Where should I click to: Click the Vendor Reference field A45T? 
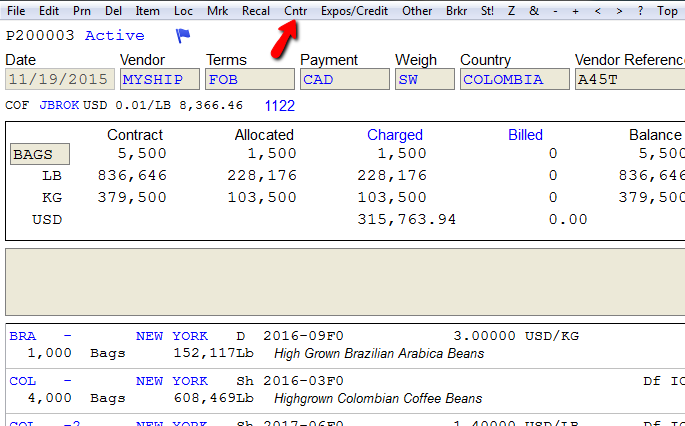pos(630,79)
